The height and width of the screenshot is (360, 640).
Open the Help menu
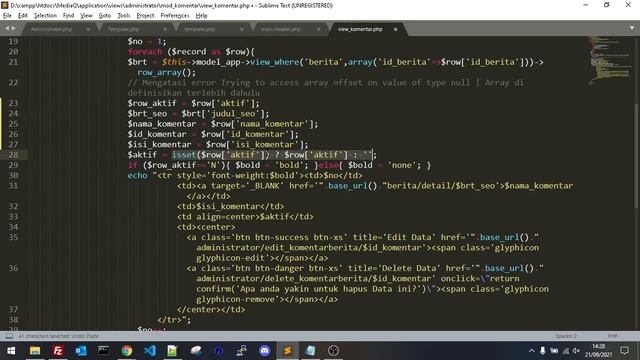(x=202, y=16)
